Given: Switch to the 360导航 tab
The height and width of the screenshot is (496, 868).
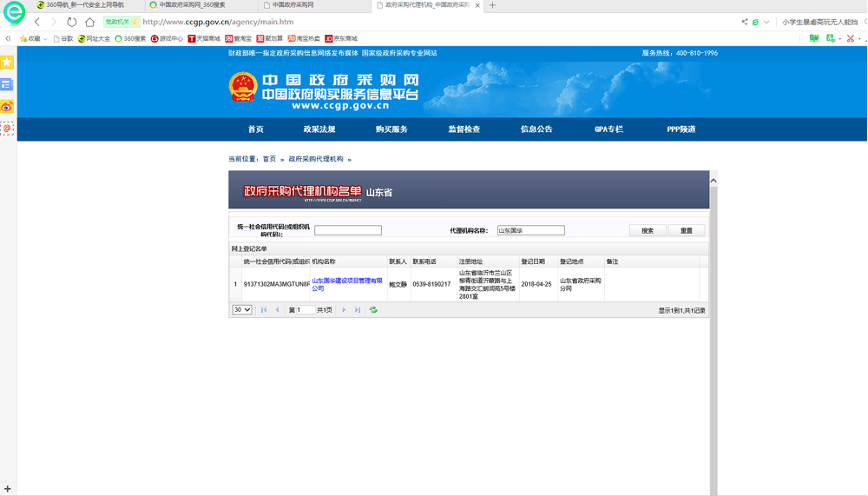Looking at the screenshot, I should (85, 5).
